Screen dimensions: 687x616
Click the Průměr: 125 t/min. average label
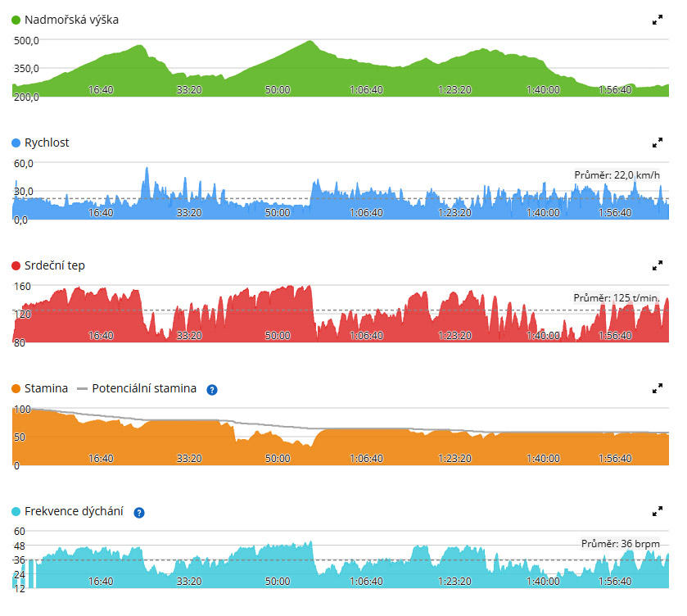click(617, 297)
